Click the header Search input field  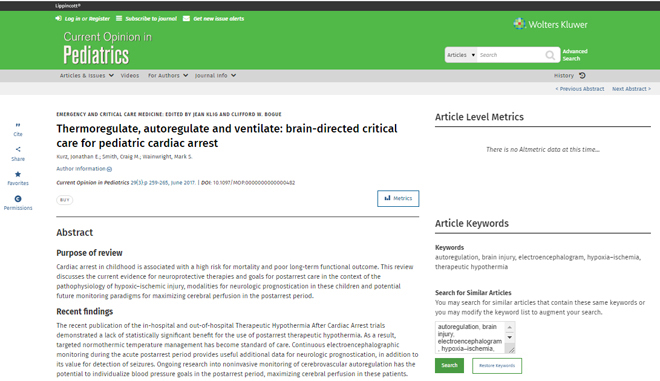pyautogui.click(x=510, y=55)
